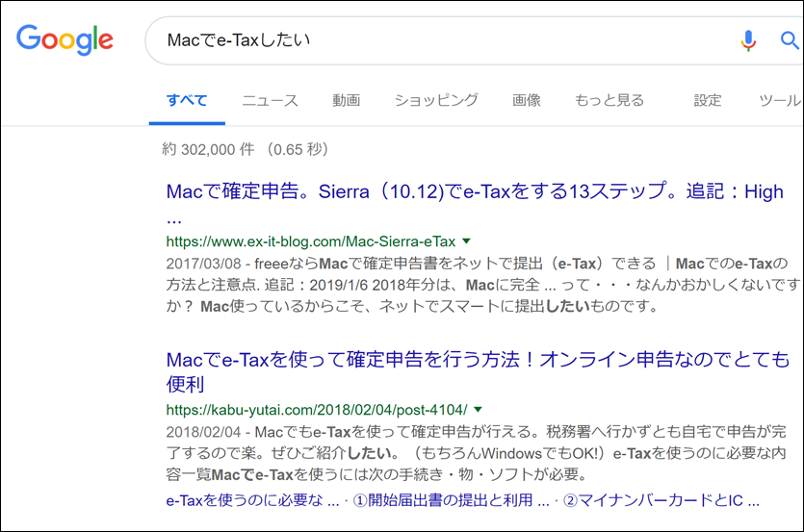The image size is (804, 532).
Task: Click the kabu-yutai.com URL
Action: (x=317, y=410)
